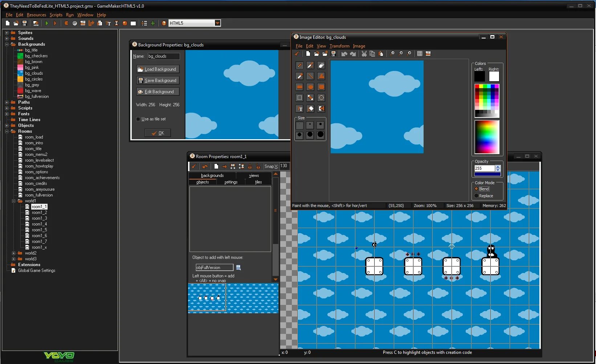Open Image menu in Image Editor
Screen dimensions: 596x364
pos(359,46)
